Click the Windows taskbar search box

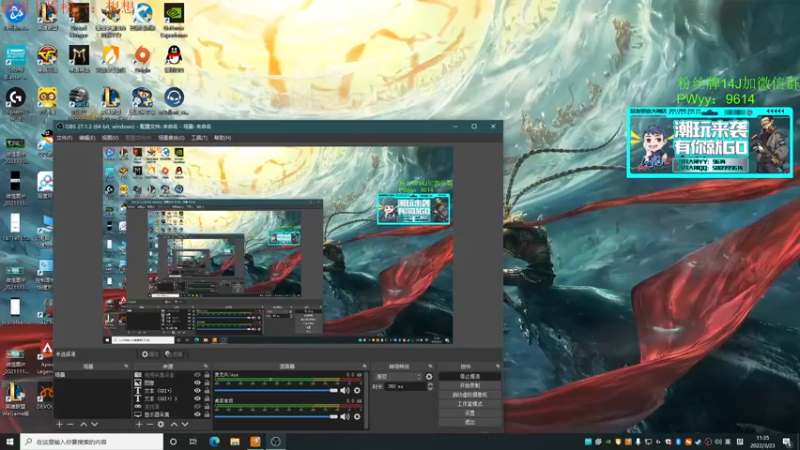(92, 441)
